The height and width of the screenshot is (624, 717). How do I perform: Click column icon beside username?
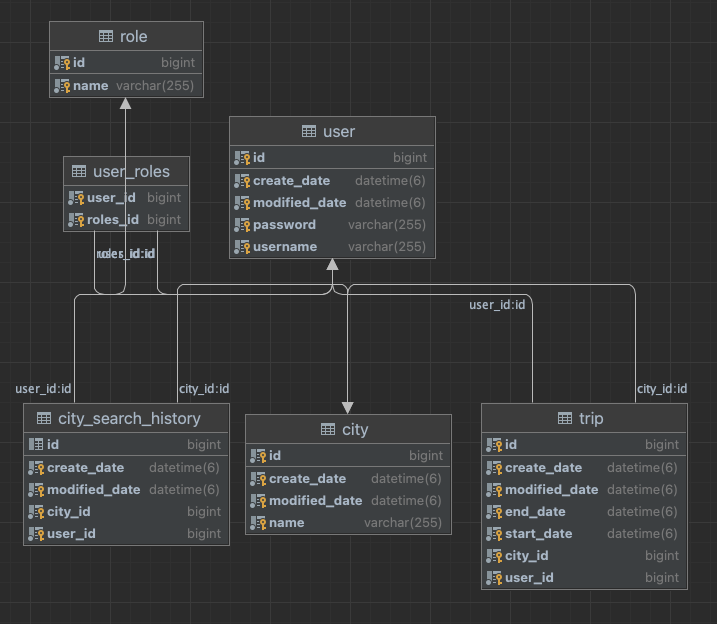click(x=242, y=247)
